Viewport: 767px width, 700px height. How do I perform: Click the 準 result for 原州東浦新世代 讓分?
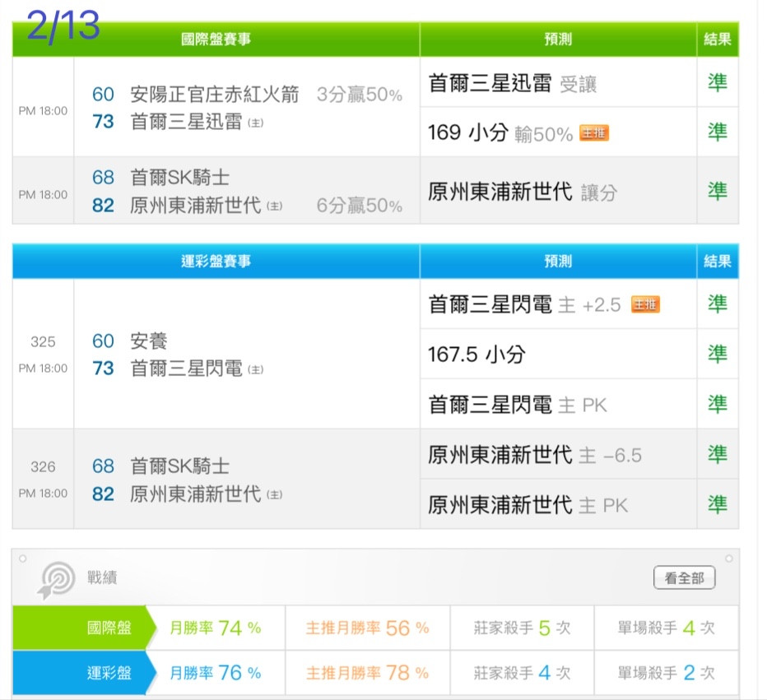[x=717, y=191]
